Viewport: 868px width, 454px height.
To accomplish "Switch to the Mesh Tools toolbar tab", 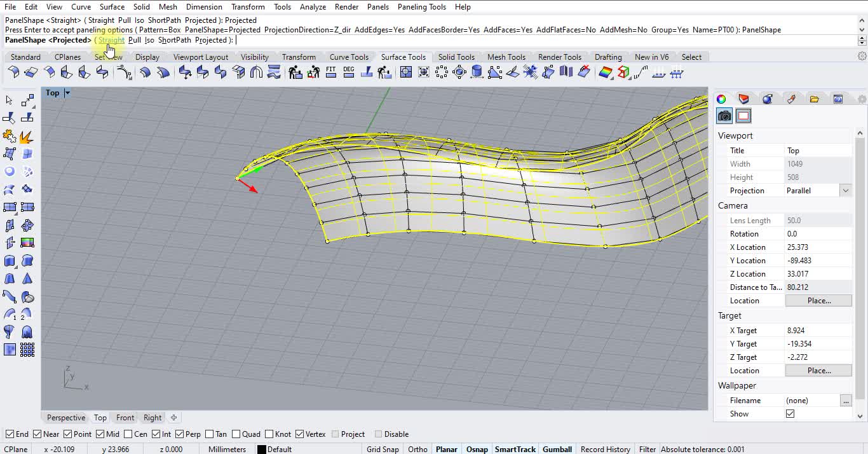I will point(506,57).
